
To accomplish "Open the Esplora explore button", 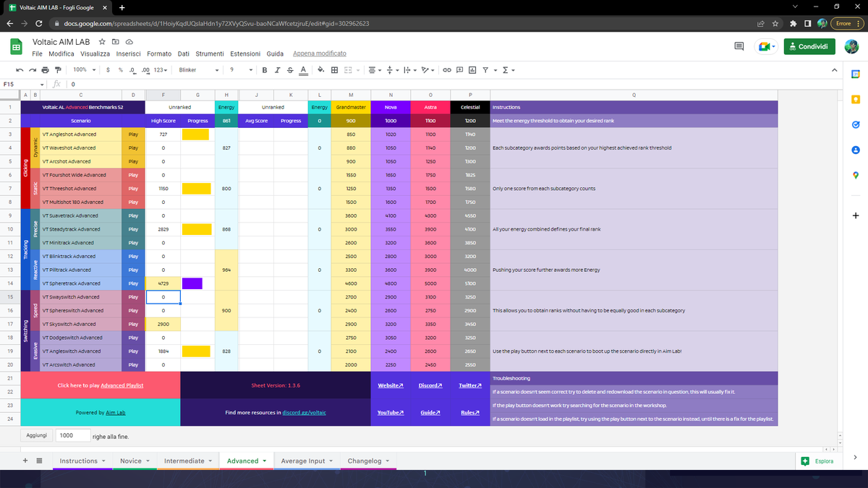I will 817,461.
